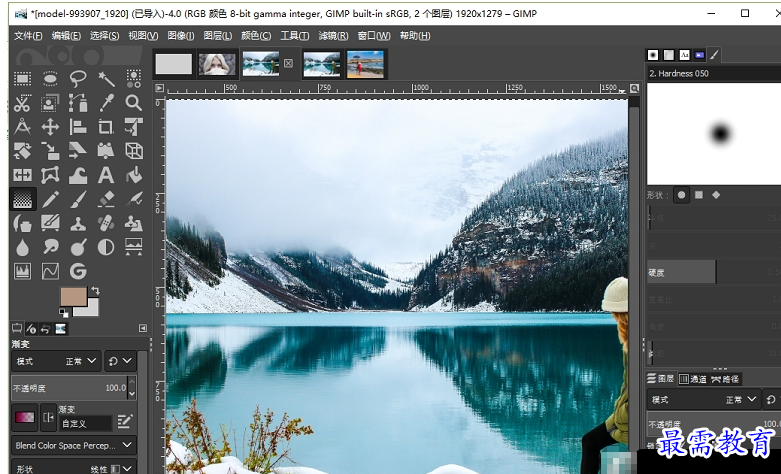Select the Free Select lasso tool
Screen dimensions: 781x474
click(x=78, y=79)
